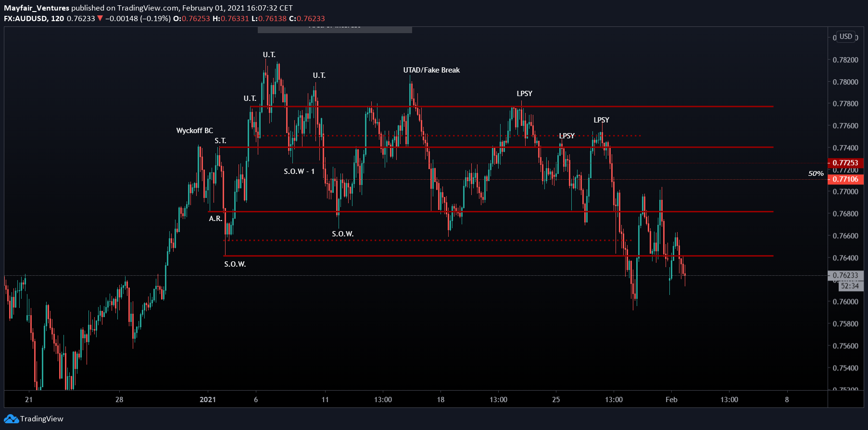This screenshot has width=868, height=430.
Task: Click the 52:34 countdown timer label
Action: point(850,286)
